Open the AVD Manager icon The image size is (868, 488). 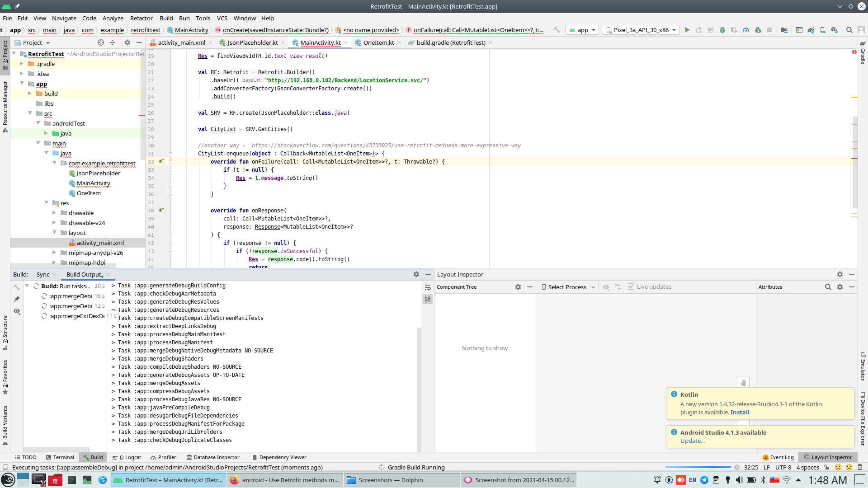(x=823, y=30)
